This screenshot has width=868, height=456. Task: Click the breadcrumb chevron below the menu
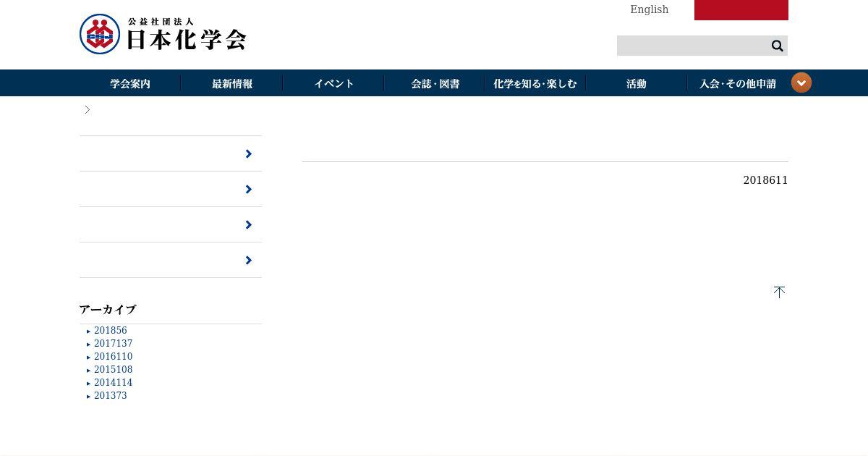[x=88, y=109]
